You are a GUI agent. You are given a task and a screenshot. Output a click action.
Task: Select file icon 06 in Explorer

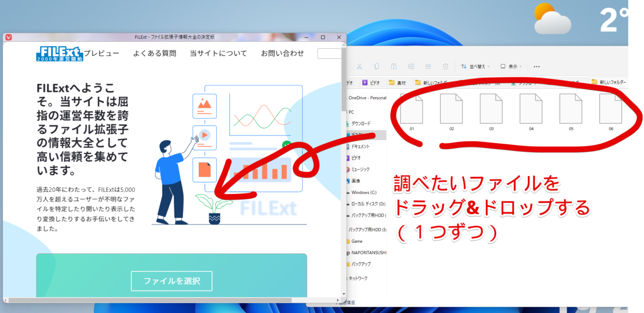point(611,109)
